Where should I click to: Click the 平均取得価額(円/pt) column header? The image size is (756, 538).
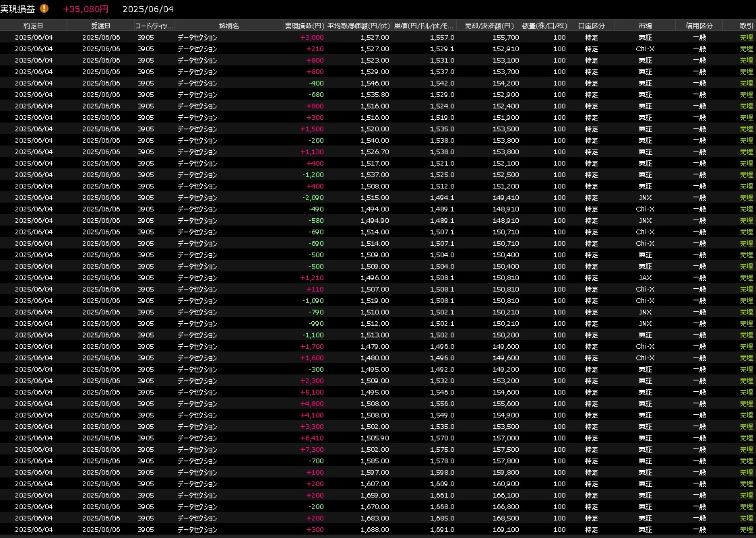pyautogui.click(x=358, y=26)
